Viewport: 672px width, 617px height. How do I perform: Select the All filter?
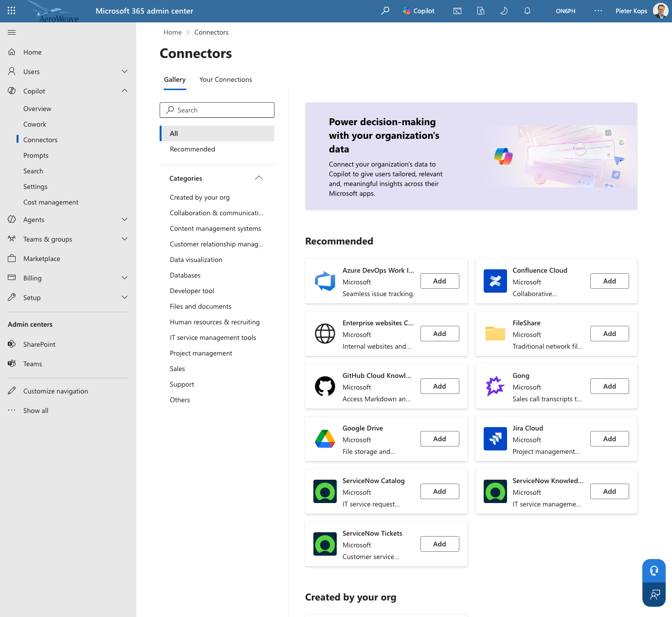pyautogui.click(x=217, y=133)
